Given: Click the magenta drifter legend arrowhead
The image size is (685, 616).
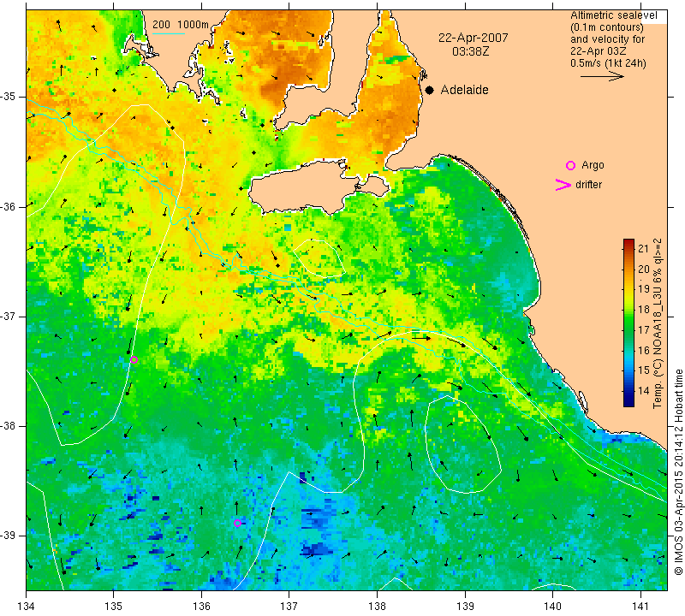Looking at the screenshot, I should pos(563,185).
